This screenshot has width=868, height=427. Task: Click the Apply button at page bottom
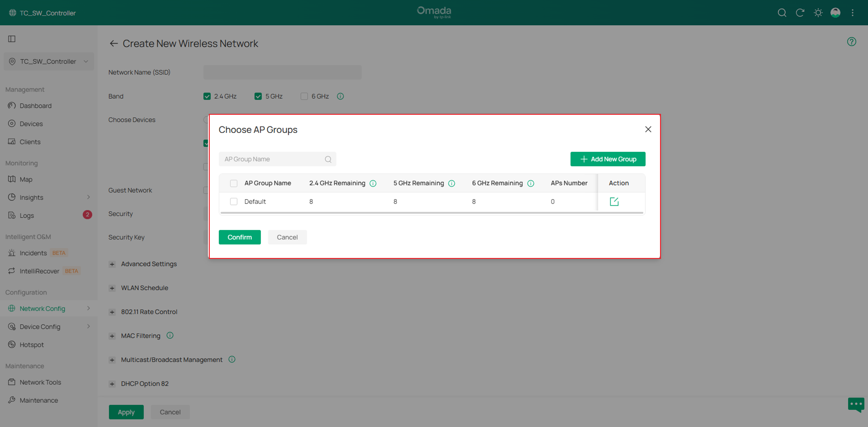[126, 412]
